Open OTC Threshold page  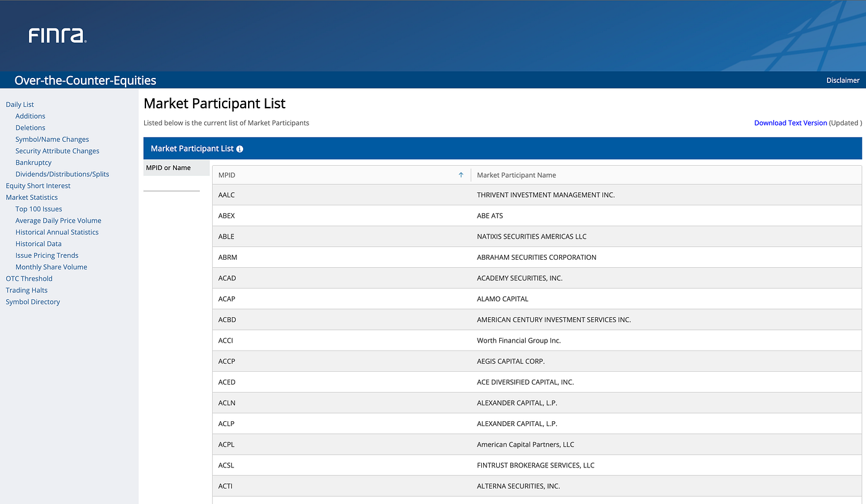[x=29, y=279]
